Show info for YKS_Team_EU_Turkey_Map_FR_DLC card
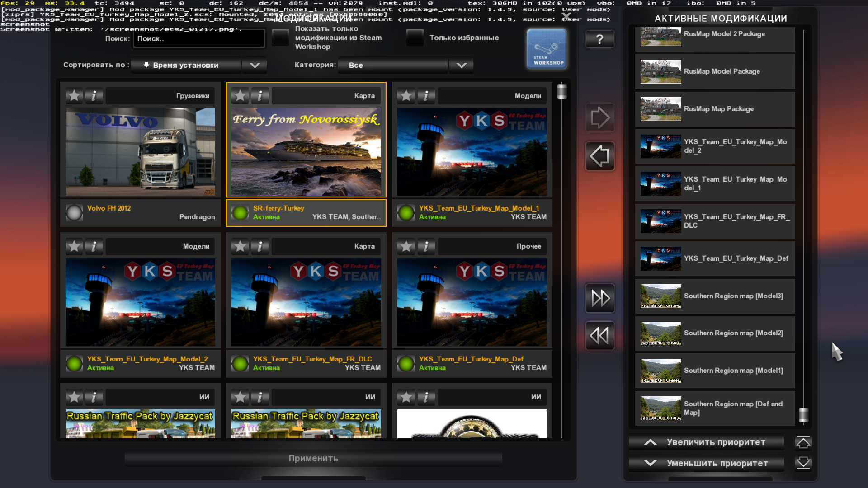This screenshot has width=868, height=488. pos(260,246)
